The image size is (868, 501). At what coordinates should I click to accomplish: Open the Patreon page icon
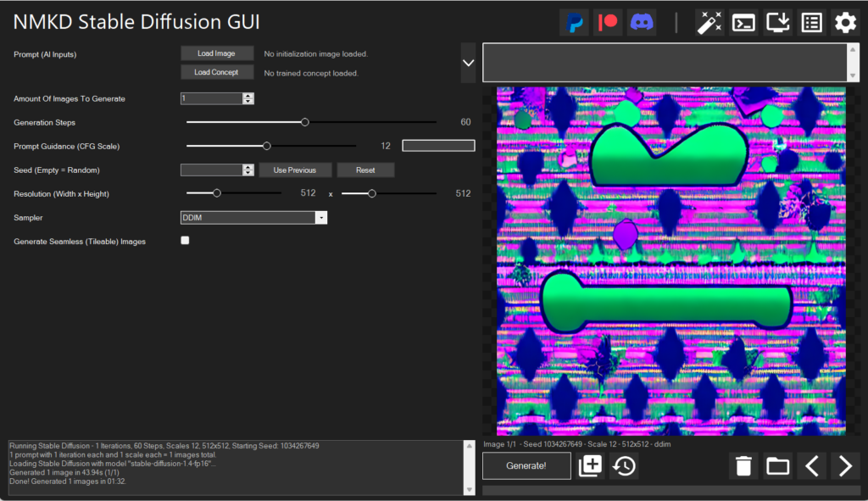[x=608, y=23]
